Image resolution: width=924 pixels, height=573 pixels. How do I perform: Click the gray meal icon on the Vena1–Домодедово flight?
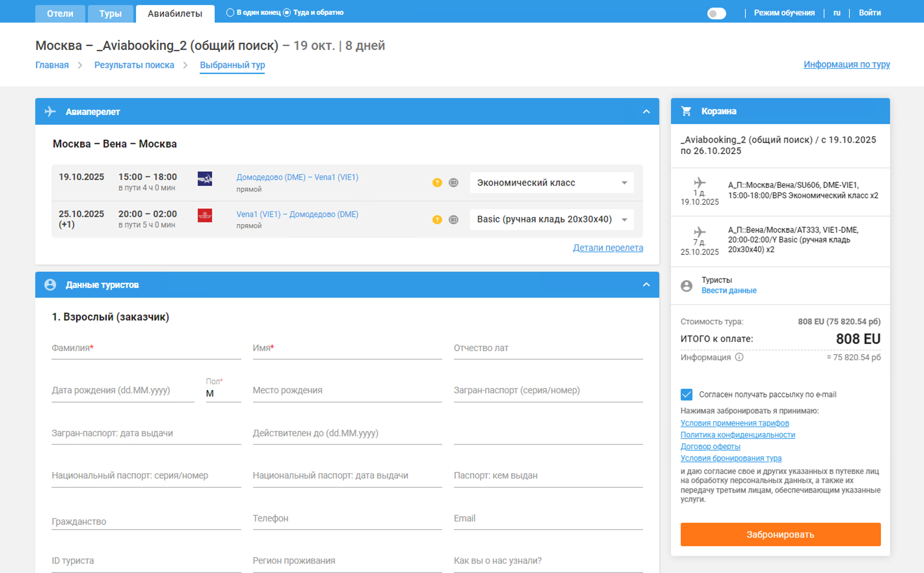[x=453, y=219]
